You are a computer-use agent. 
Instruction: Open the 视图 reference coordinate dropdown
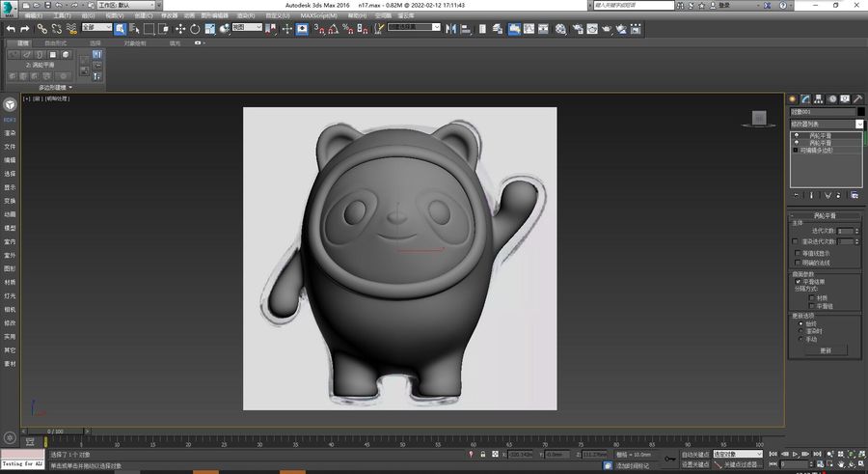point(247,27)
